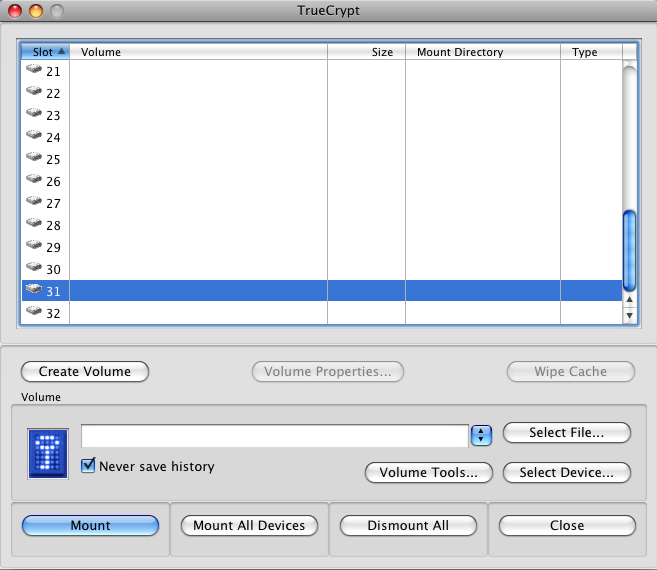Click the Size column header
Viewport: 657px width, 570px height.
[x=367, y=52]
